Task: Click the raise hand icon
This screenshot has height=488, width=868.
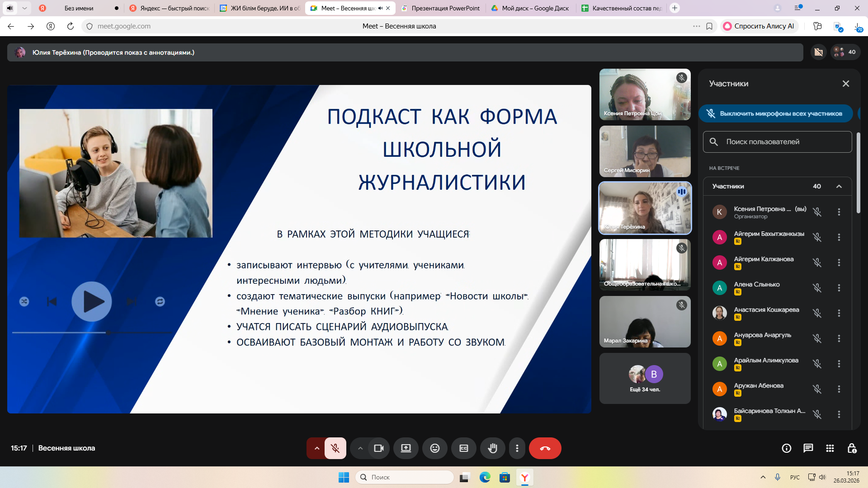Action: pos(492,448)
